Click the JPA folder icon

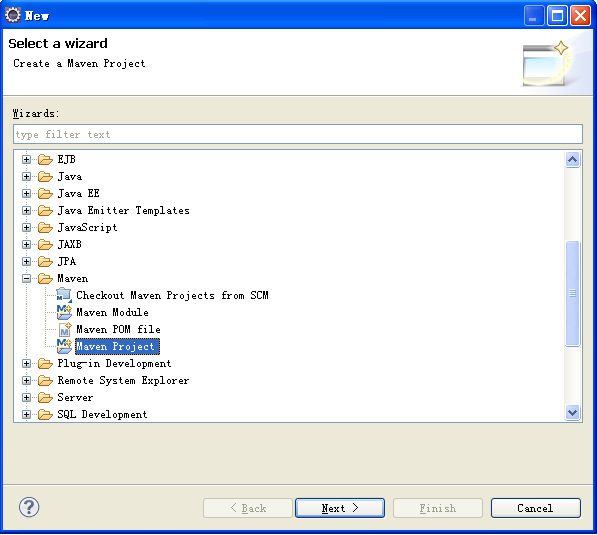click(45, 261)
